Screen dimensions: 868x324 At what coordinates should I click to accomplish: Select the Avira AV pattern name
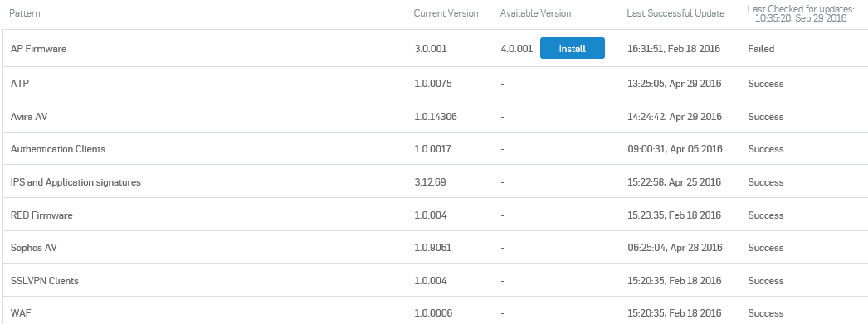click(29, 117)
